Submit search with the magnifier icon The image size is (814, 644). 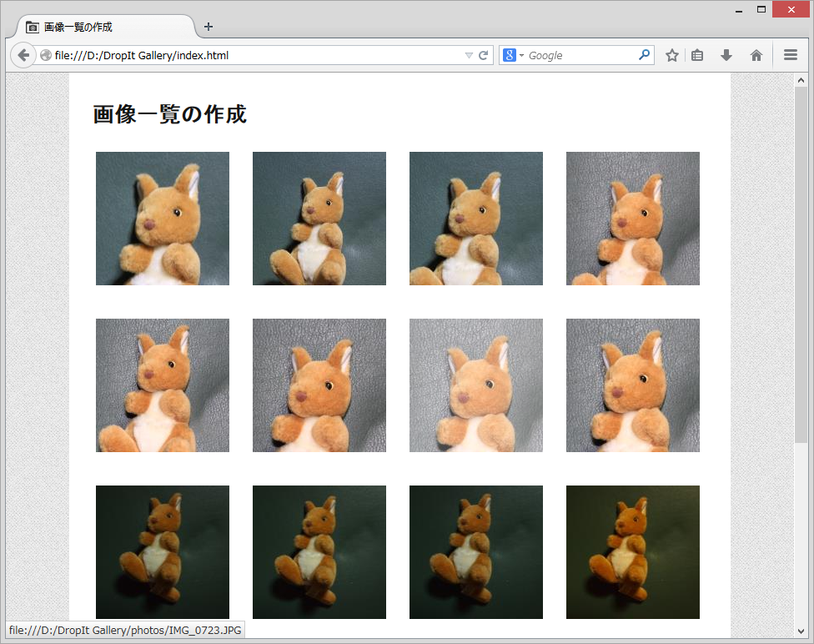[643, 54]
